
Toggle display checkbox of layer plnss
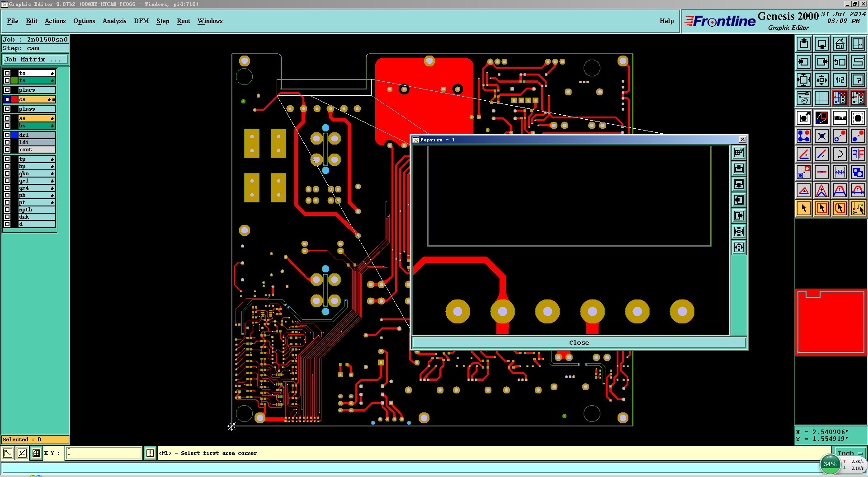click(x=7, y=109)
